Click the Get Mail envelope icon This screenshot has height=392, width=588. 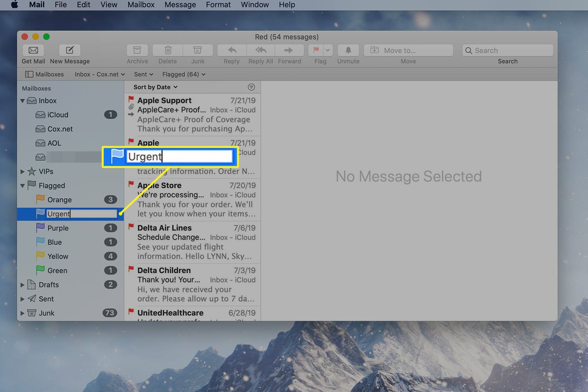pyautogui.click(x=33, y=50)
